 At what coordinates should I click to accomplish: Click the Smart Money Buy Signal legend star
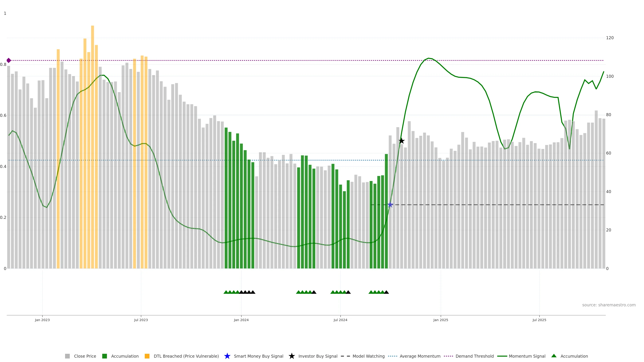coord(227,356)
